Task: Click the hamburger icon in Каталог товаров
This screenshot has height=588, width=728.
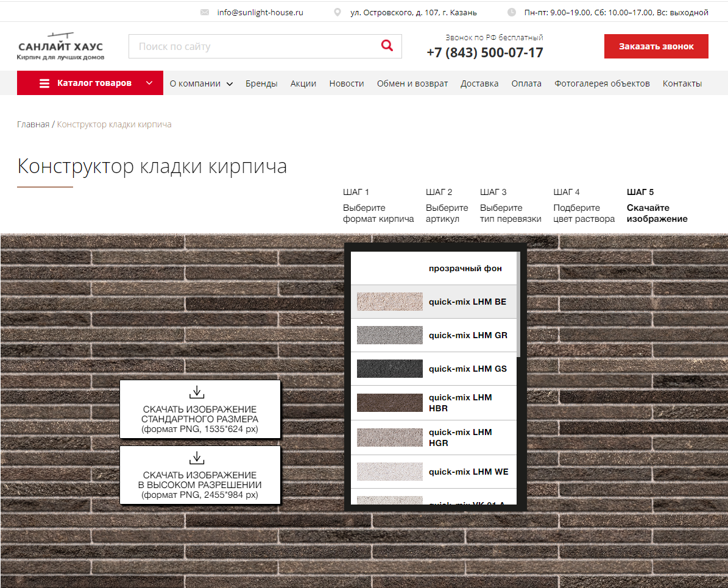Action: pos(44,83)
